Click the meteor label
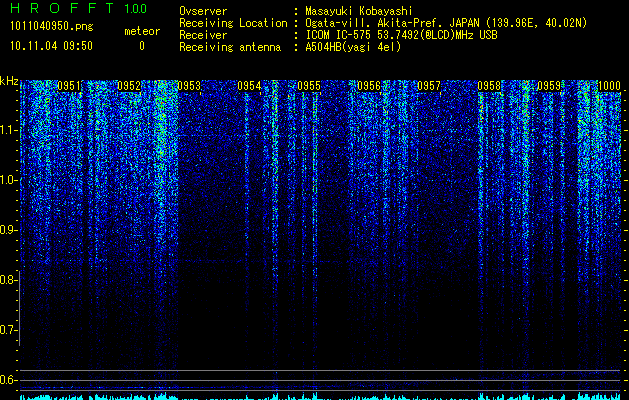629x400 pixels. [142, 31]
